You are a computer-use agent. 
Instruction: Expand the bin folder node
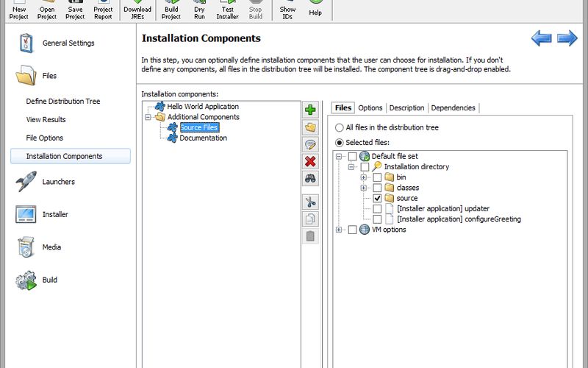(x=364, y=177)
